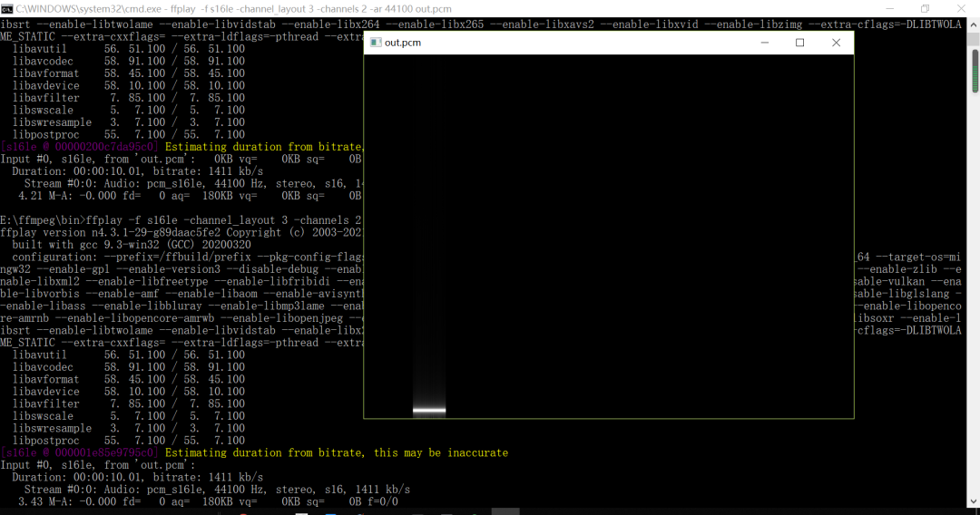
Task: Restore down the cmd.exe console window
Action: (x=925, y=9)
